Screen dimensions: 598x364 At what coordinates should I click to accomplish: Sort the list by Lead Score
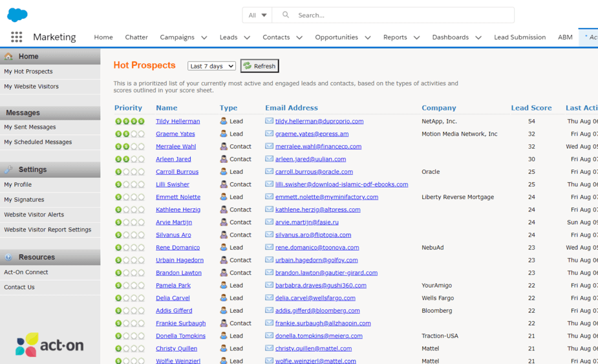[531, 108]
